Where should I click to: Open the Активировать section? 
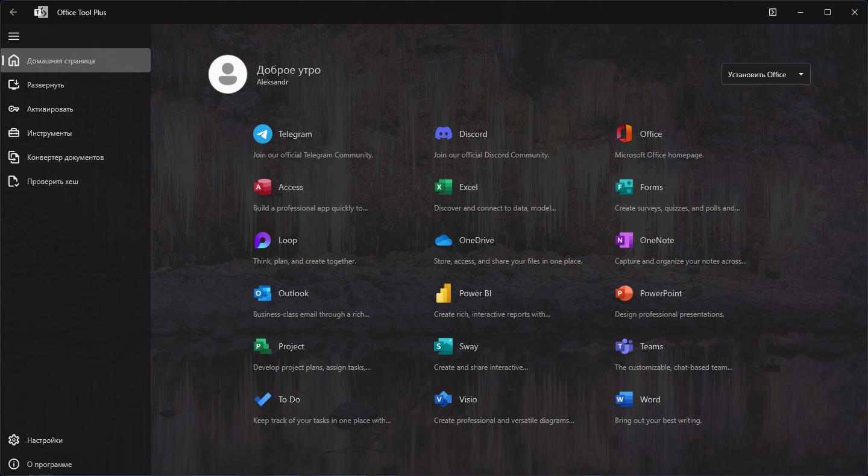point(76,109)
